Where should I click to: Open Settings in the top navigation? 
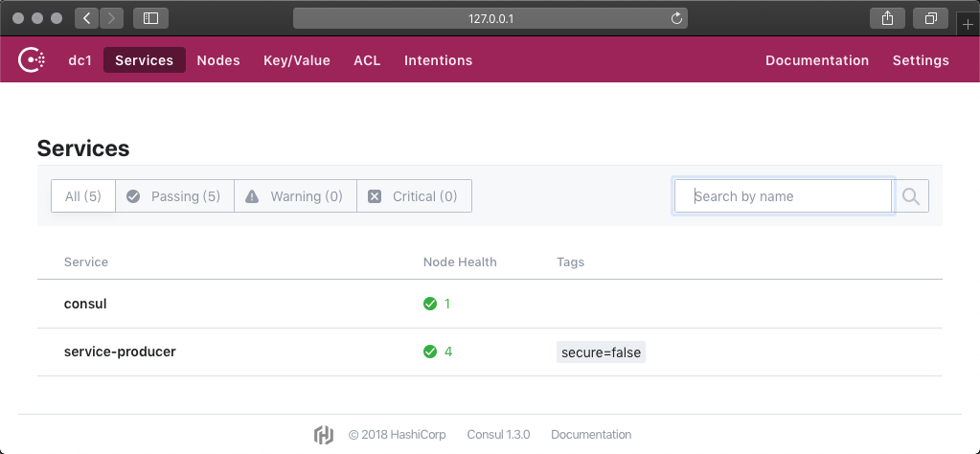(921, 60)
